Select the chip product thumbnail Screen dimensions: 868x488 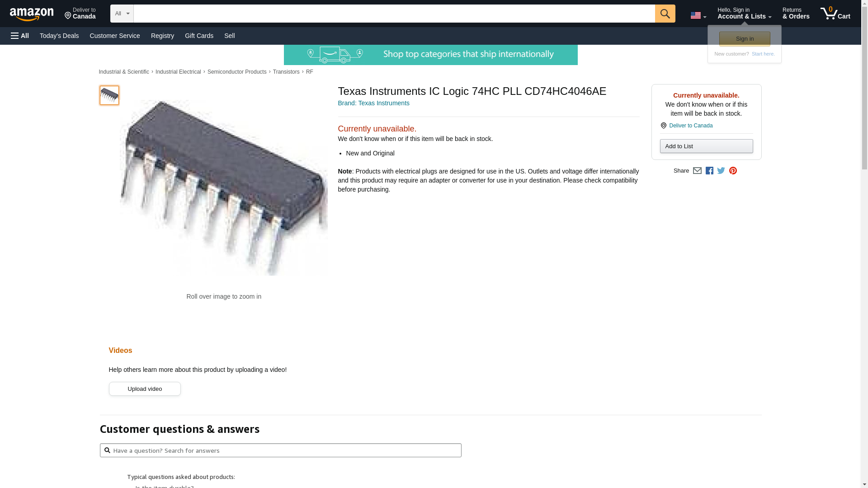coord(109,95)
